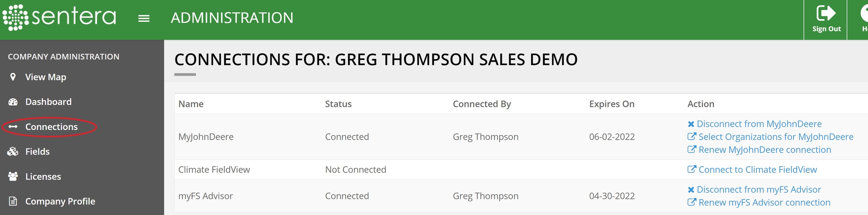
Task: Click the Fields cubes icon
Action: coord(13,151)
